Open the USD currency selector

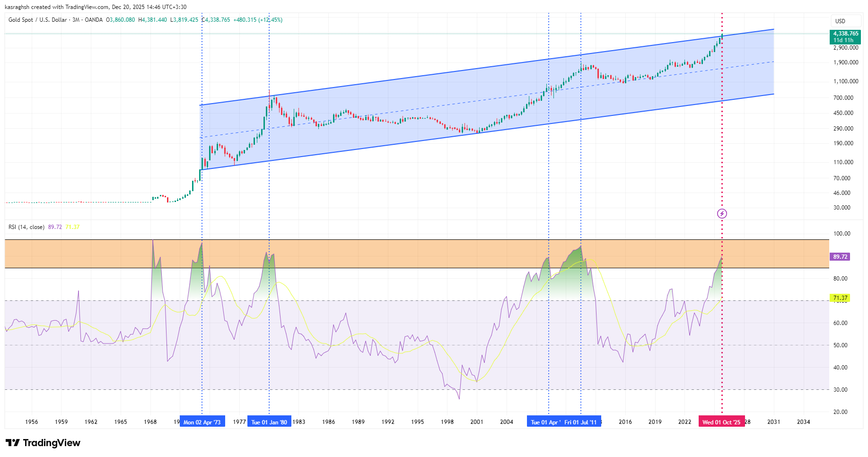840,21
